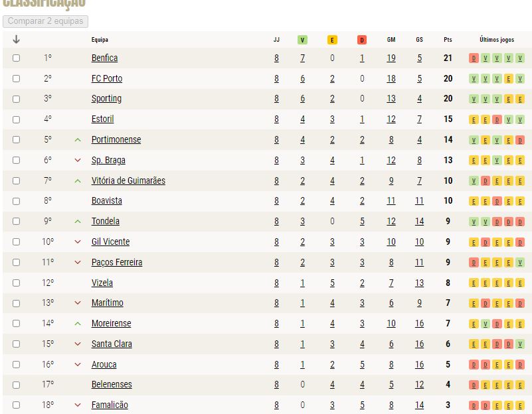The width and height of the screenshot is (532, 414).
Task: Click Paços Ferreira's last green V result badge
Action: (x=520, y=262)
